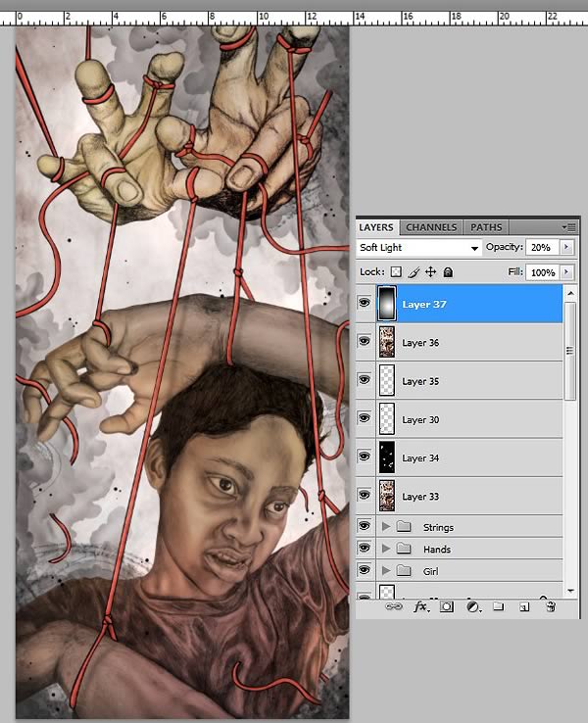Click the Strings group folder icon

pyautogui.click(x=404, y=526)
